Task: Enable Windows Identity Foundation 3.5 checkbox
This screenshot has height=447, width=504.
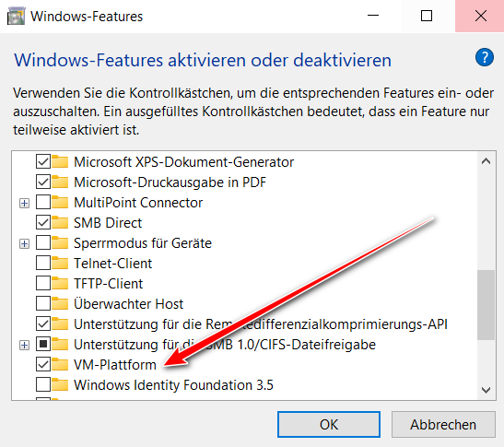Action: 43,384
